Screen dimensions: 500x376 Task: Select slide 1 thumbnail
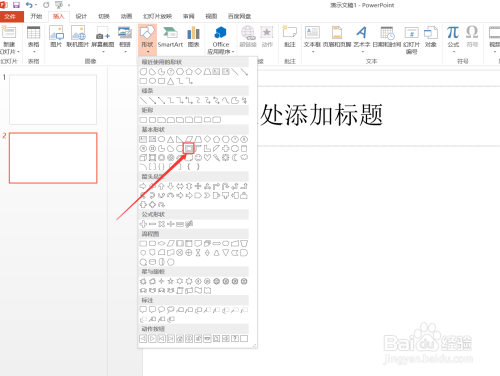click(53, 100)
